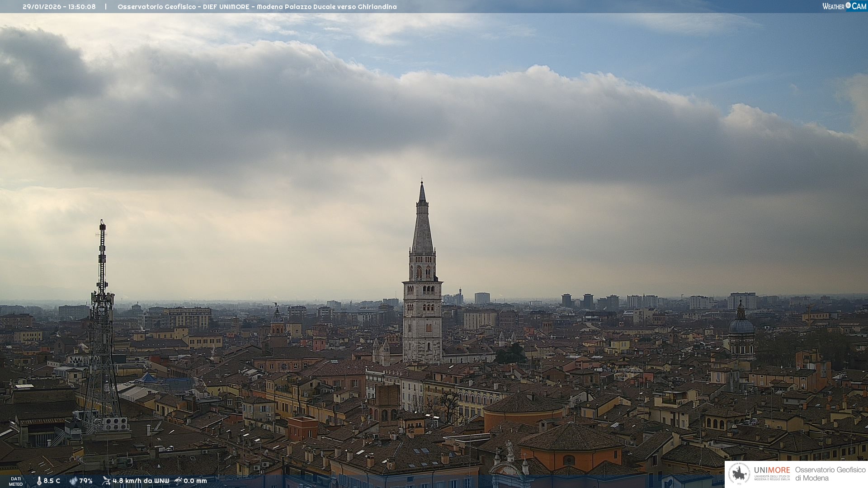Image resolution: width=868 pixels, height=488 pixels.
Task: Click the WeatherCam lens icon in logo
Action: click(848, 5)
